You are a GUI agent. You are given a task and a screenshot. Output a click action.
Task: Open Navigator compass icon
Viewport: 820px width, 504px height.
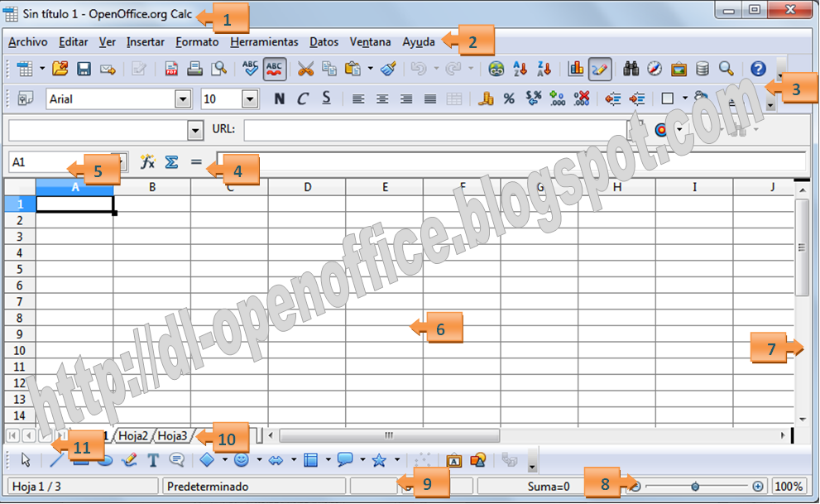[655, 69]
